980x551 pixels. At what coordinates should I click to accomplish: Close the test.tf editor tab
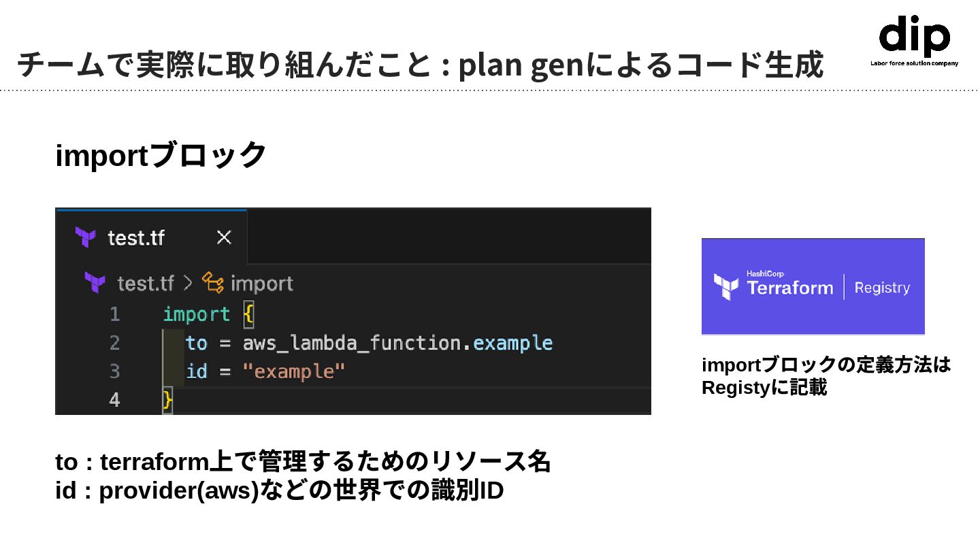point(223,237)
